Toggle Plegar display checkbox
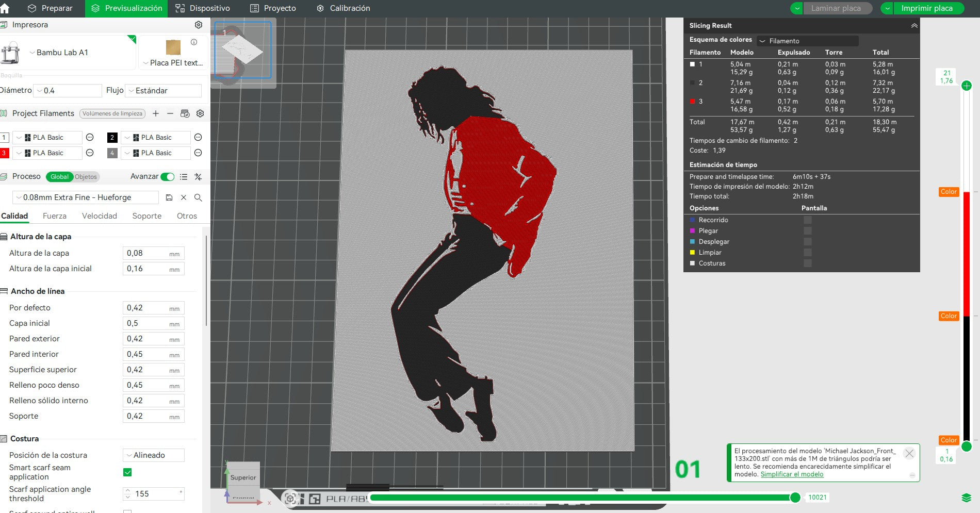 [x=808, y=231]
